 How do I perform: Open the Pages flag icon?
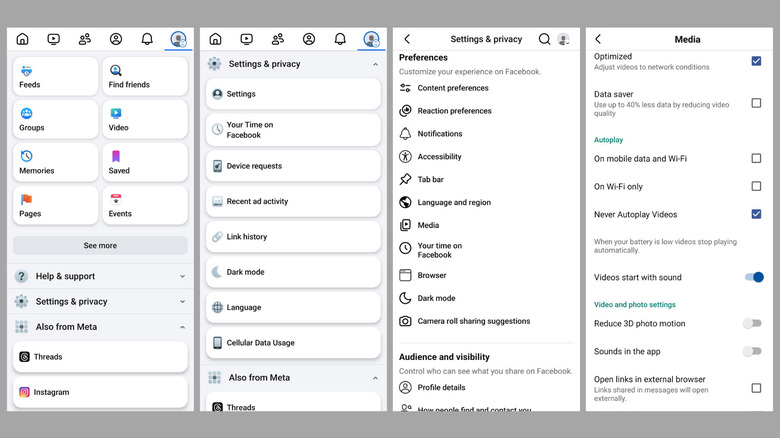(x=26, y=199)
